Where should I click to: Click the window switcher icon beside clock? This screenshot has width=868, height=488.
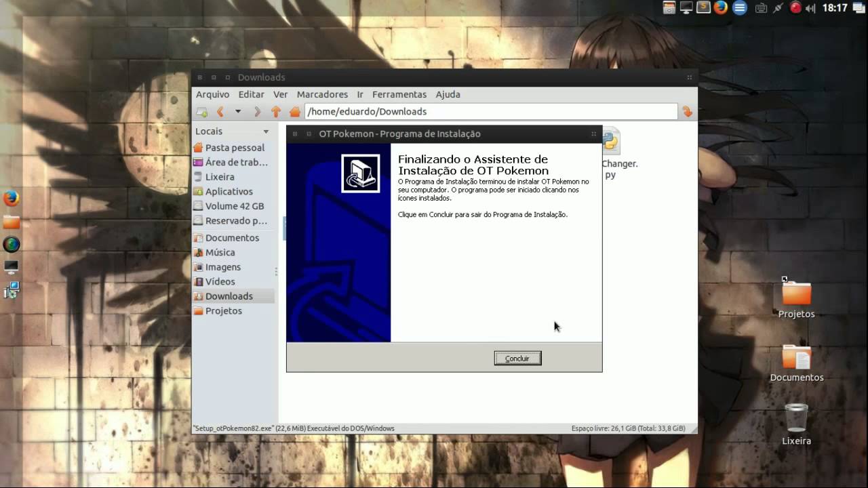(859, 8)
